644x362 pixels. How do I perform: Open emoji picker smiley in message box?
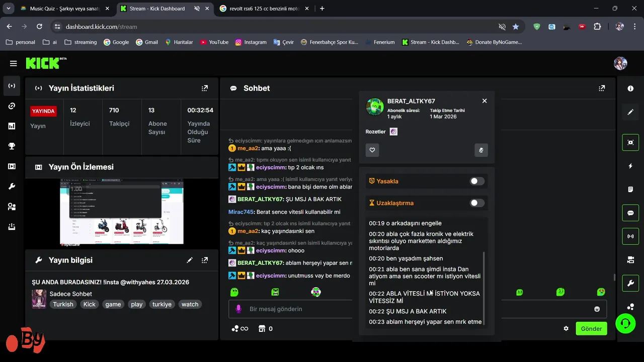tap(597, 309)
